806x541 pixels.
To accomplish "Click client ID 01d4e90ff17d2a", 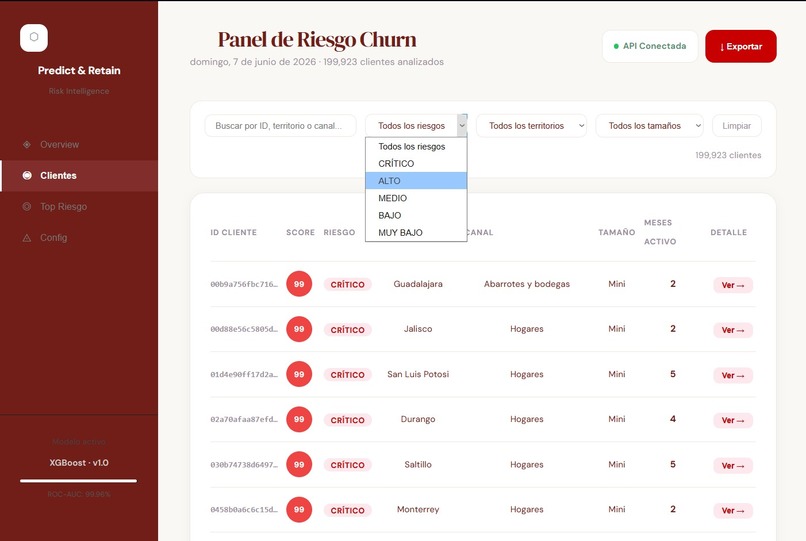I will coord(244,374).
